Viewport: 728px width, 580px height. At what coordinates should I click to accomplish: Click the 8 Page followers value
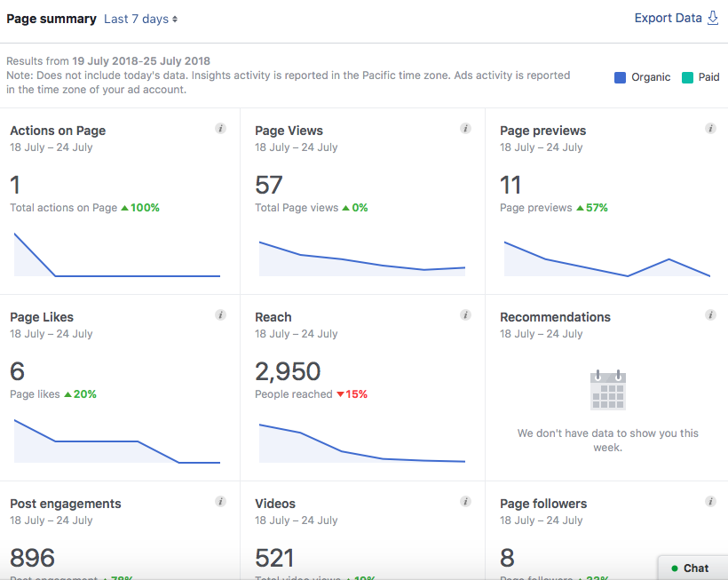[507, 558]
